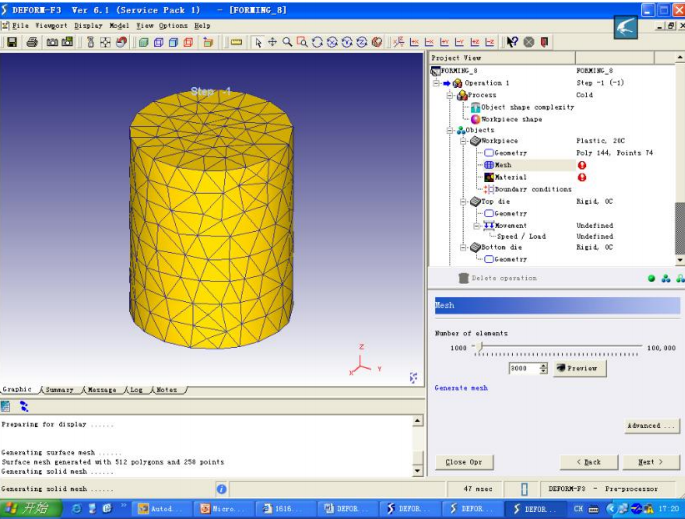
Task: Click the gray stop circle icon
Action: point(529,42)
